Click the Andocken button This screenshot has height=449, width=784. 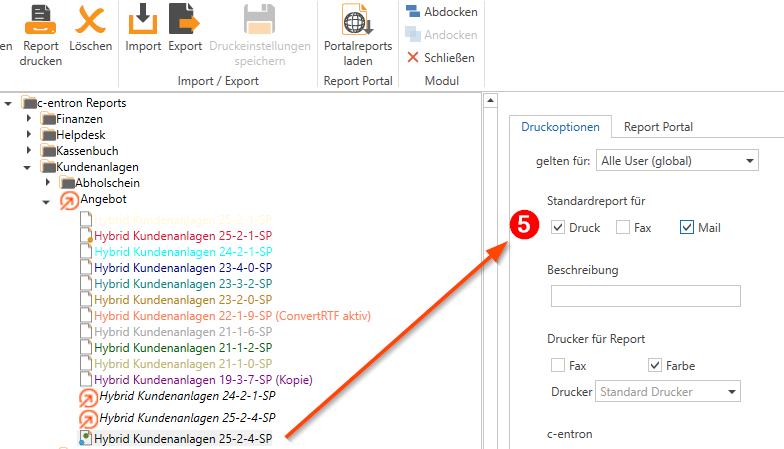pos(442,34)
